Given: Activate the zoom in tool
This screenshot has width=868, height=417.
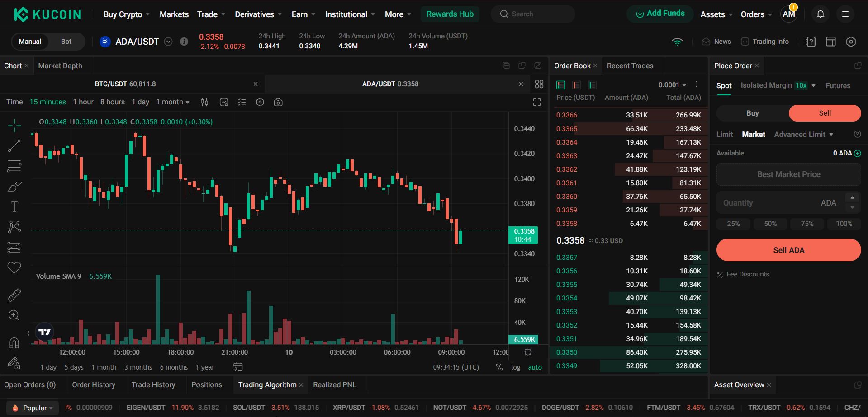Looking at the screenshot, I should coord(14,315).
